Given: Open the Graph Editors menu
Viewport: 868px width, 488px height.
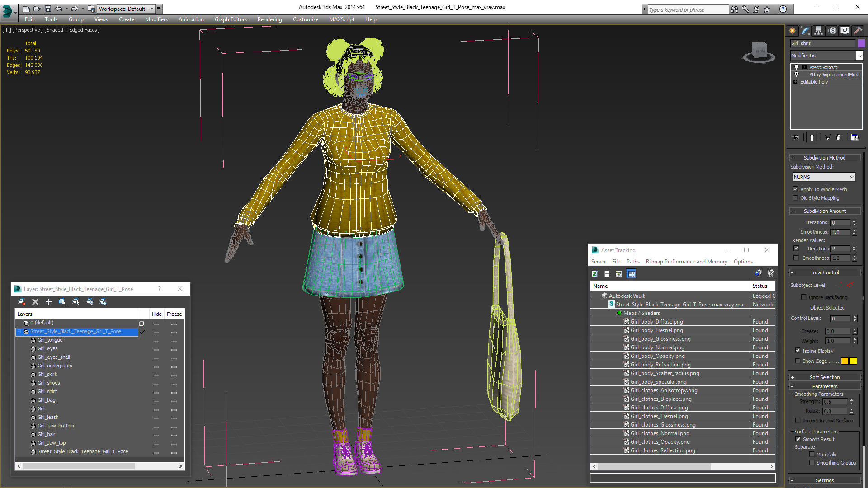Looking at the screenshot, I should coord(231,19).
